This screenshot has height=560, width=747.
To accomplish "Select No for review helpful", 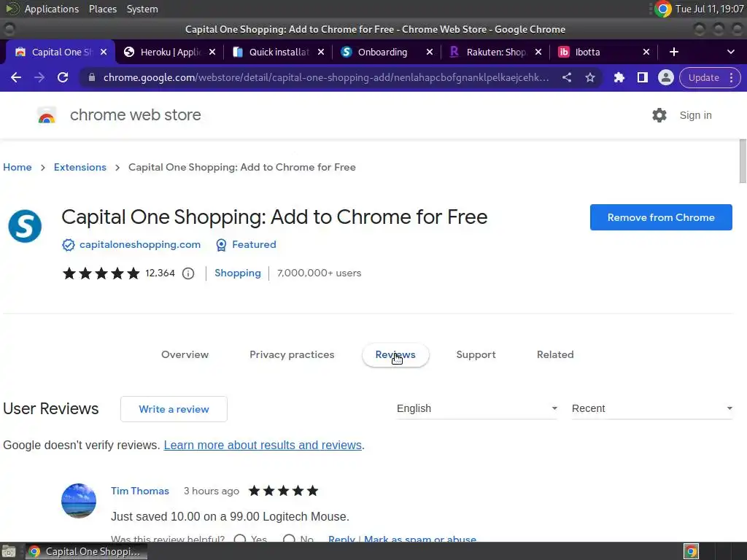I will tap(289, 539).
